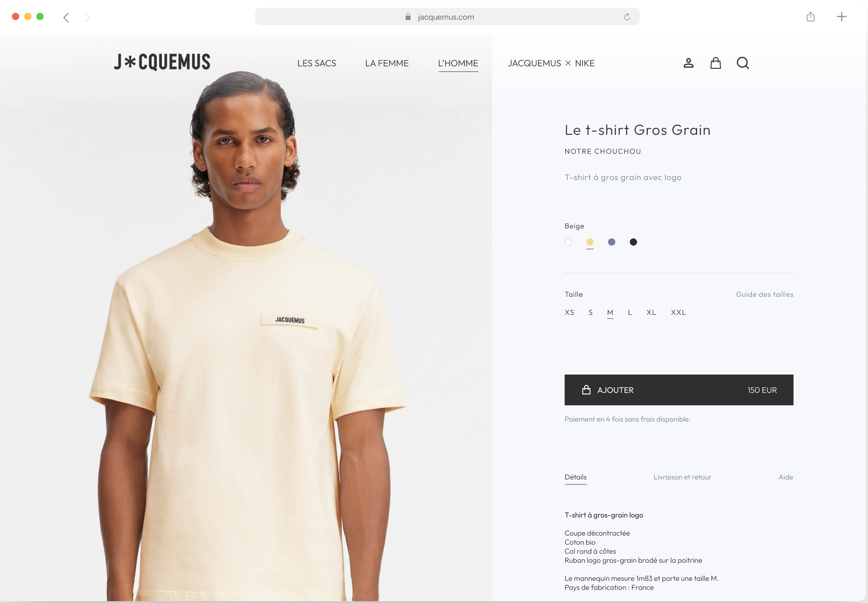Switch to the Aide tab
Screen dimensions: 868x603
coord(786,477)
